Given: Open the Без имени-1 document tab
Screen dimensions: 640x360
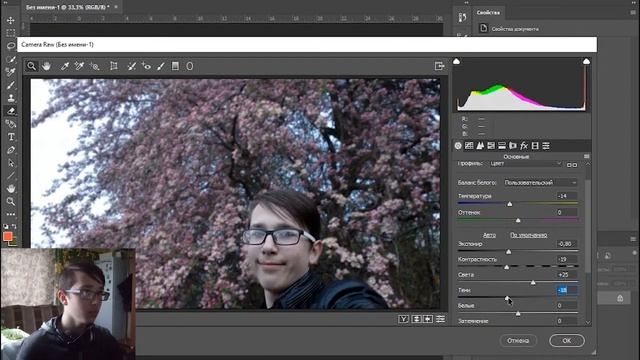Looking at the screenshot, I should pyautogui.click(x=67, y=7).
